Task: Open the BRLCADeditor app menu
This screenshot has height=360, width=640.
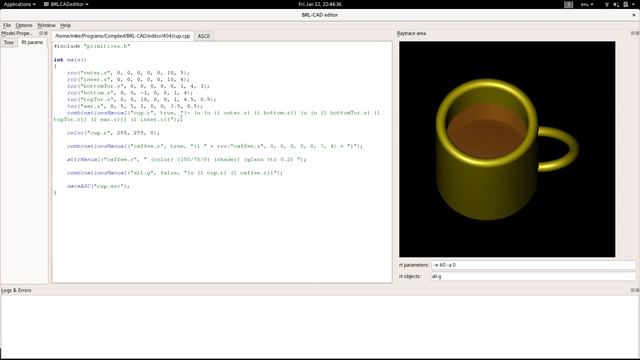Action: tap(66, 4)
